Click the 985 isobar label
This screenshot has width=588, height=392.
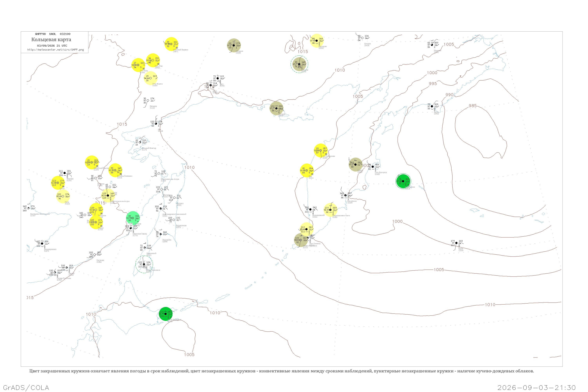[x=473, y=106]
